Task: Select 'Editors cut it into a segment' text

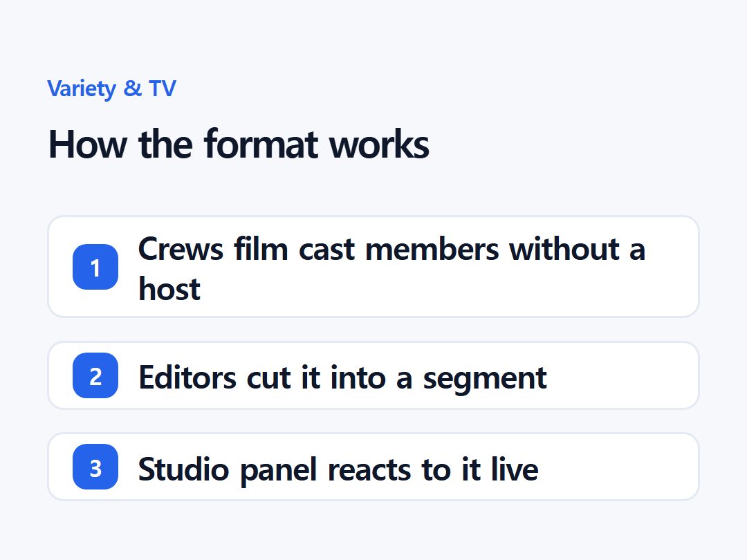Action: [x=342, y=377]
